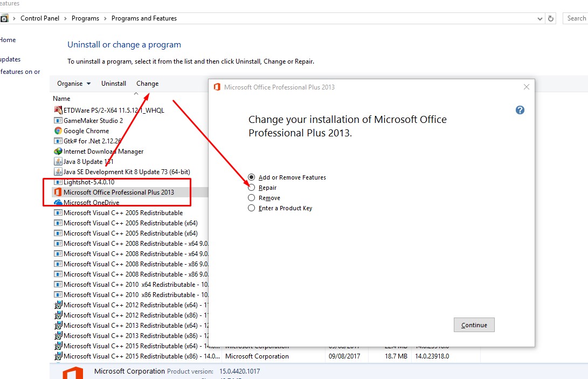Viewport: 588px width, 379px height.
Task: Click version 14.0.23918.0 in bottom row
Action: pyautogui.click(x=432, y=356)
